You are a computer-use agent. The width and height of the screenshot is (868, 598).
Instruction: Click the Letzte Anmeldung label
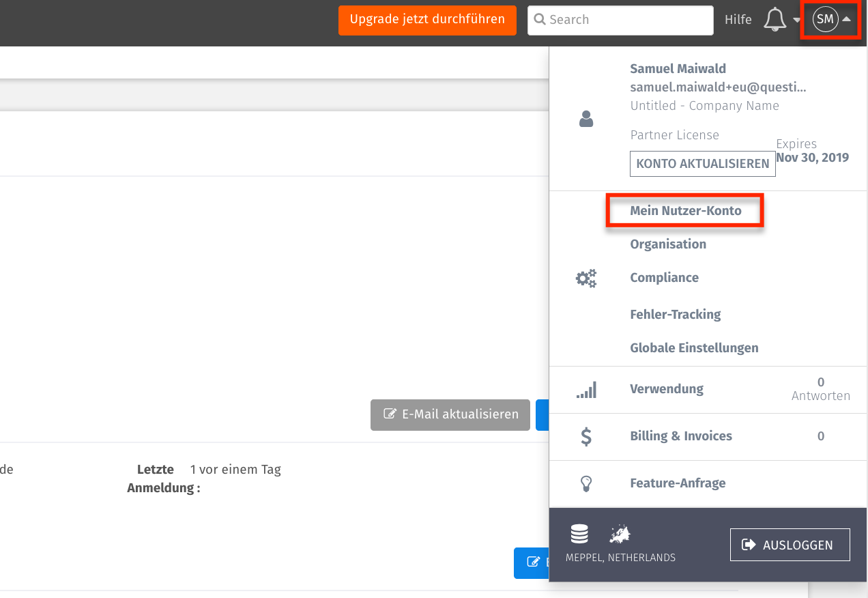[x=163, y=479]
